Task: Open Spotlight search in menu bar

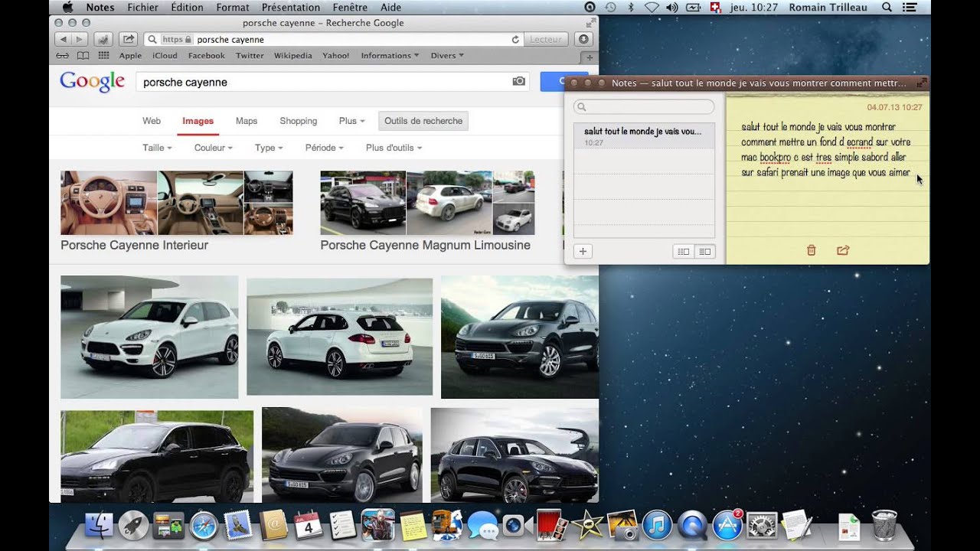Action: tap(887, 7)
